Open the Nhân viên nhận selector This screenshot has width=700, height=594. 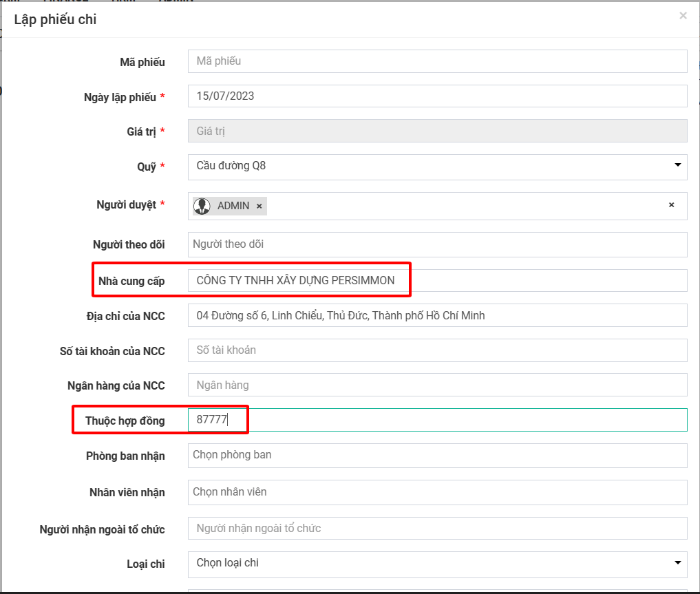(437, 492)
